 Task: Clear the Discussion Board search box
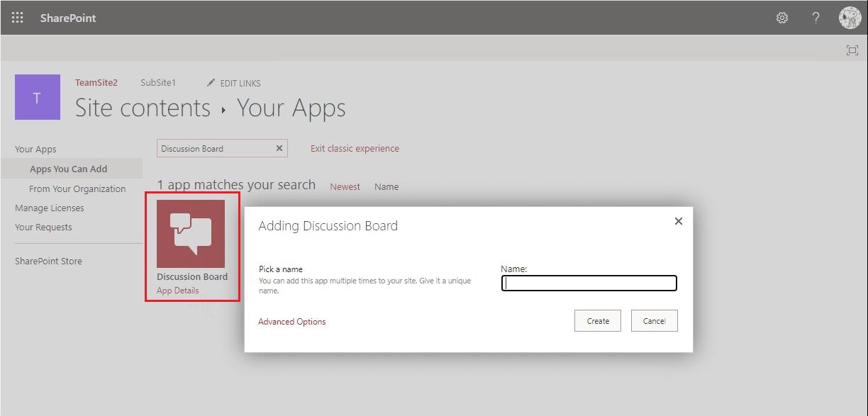click(x=279, y=148)
